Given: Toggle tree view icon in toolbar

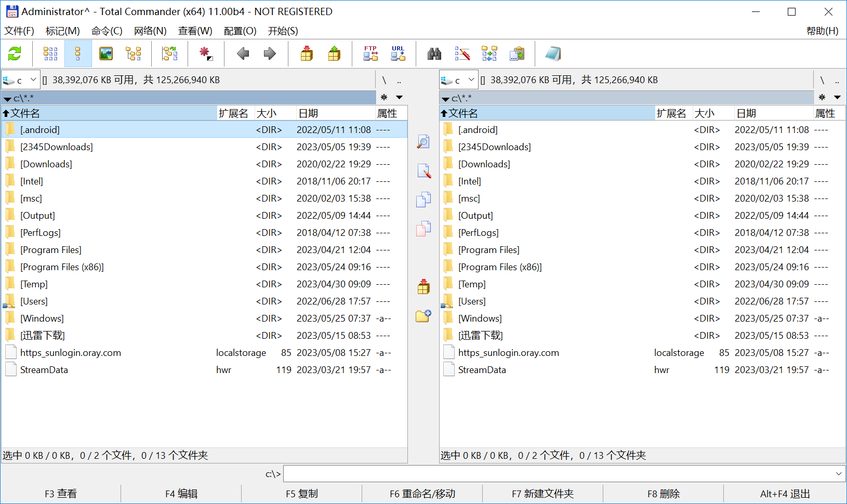Looking at the screenshot, I should tap(134, 54).
